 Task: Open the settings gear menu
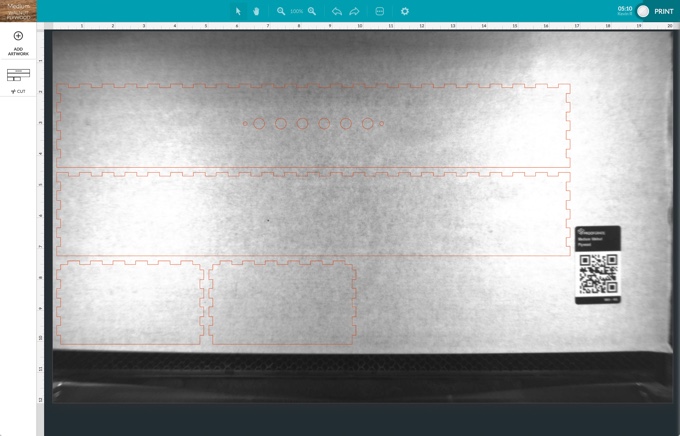pos(405,11)
